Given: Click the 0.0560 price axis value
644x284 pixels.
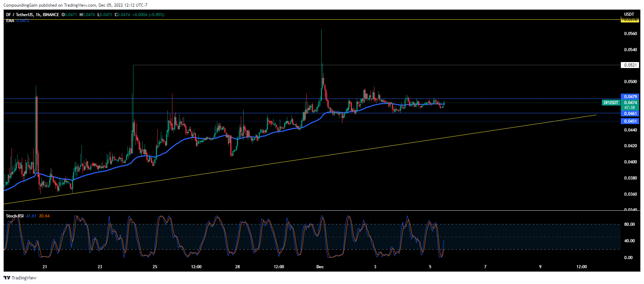Looking at the screenshot, I should (630, 34).
